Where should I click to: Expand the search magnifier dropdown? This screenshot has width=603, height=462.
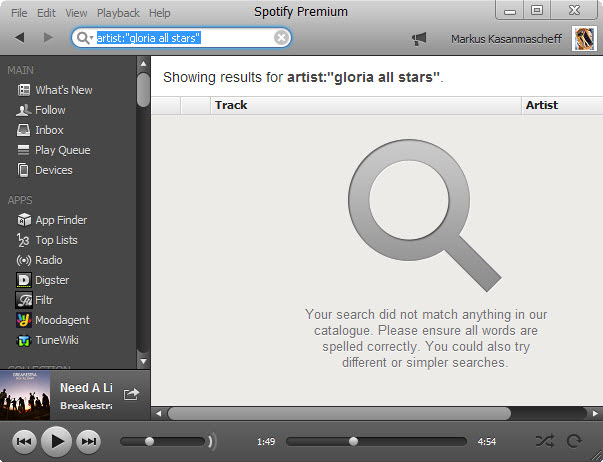[84, 38]
